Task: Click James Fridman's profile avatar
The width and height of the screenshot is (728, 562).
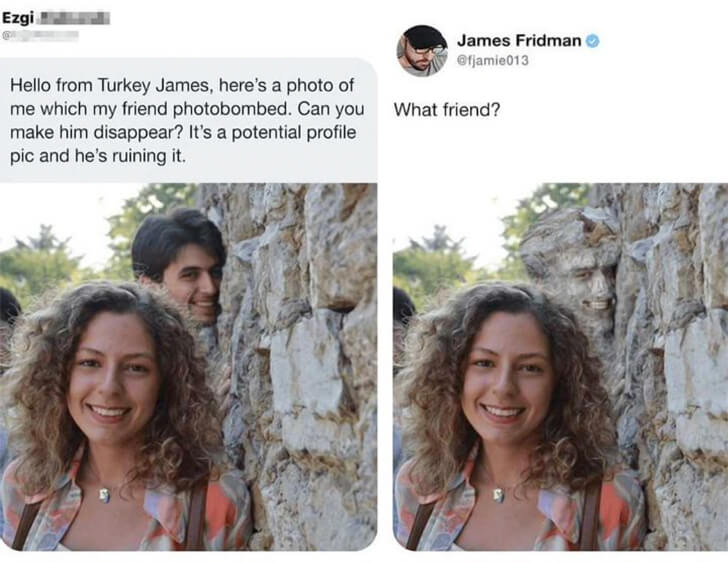Action: [422, 51]
